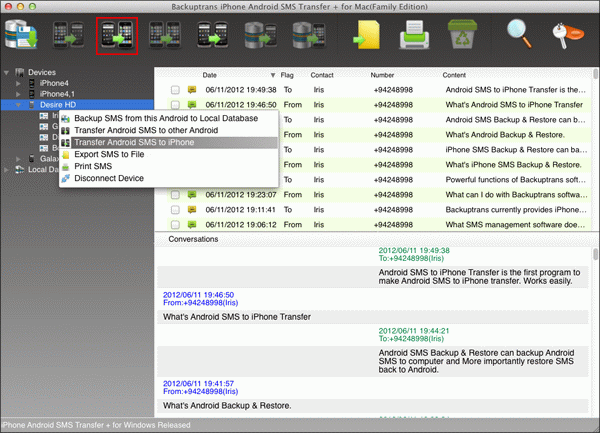Select the iPhone4,1 tree item label
The image size is (600, 433).
[x=57, y=94]
